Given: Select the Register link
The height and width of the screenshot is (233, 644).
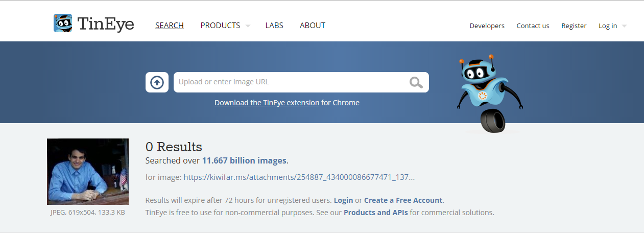Looking at the screenshot, I should click(x=574, y=26).
